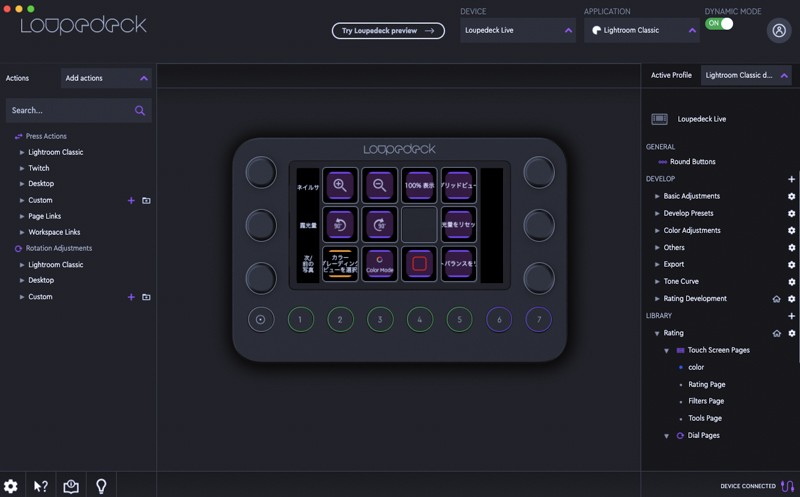Collapse the Rating workspace in Library
Viewport: 800px width, 497px height.
657,333
